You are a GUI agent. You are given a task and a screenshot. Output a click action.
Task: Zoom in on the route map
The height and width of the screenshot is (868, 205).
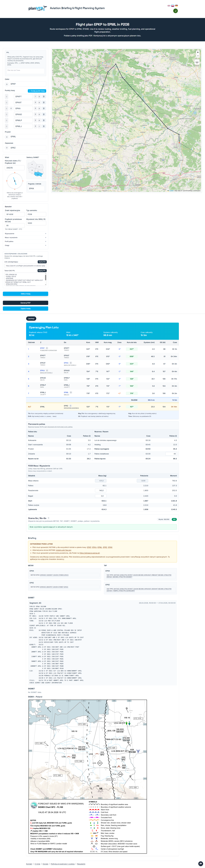pos(198,52)
